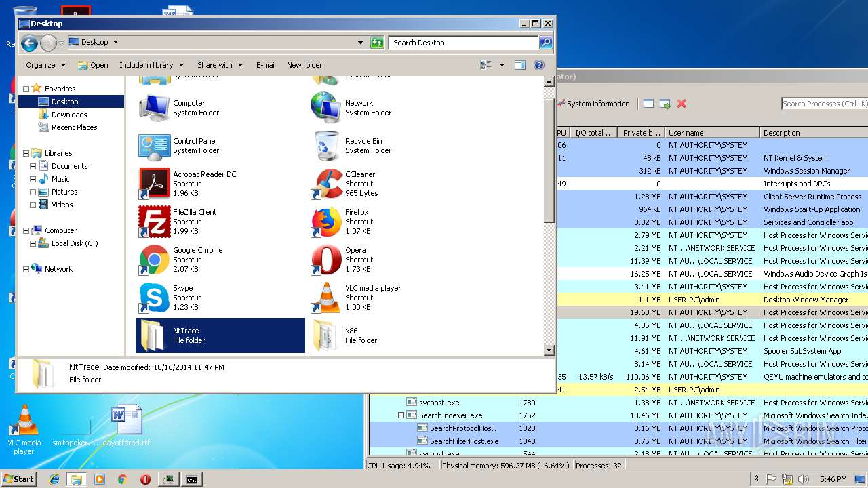Sort by User name column header
Image resolution: width=868 pixels, height=488 pixels.
pos(712,133)
